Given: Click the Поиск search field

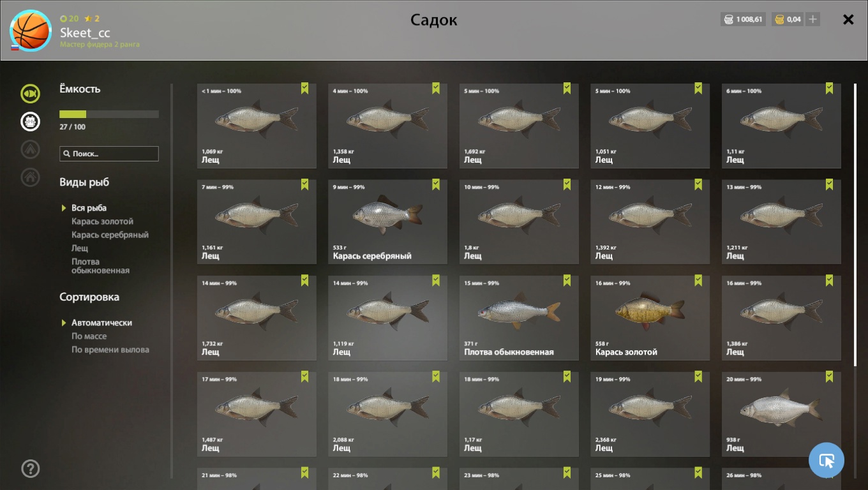Looking at the screenshot, I should [x=109, y=154].
